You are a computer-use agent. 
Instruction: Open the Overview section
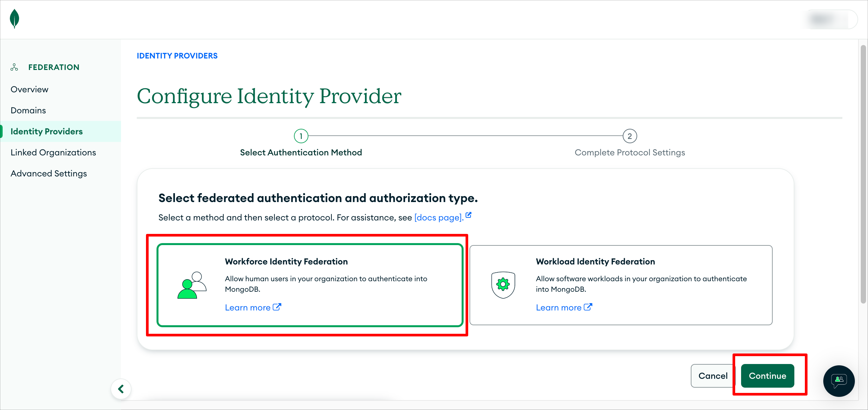click(29, 90)
